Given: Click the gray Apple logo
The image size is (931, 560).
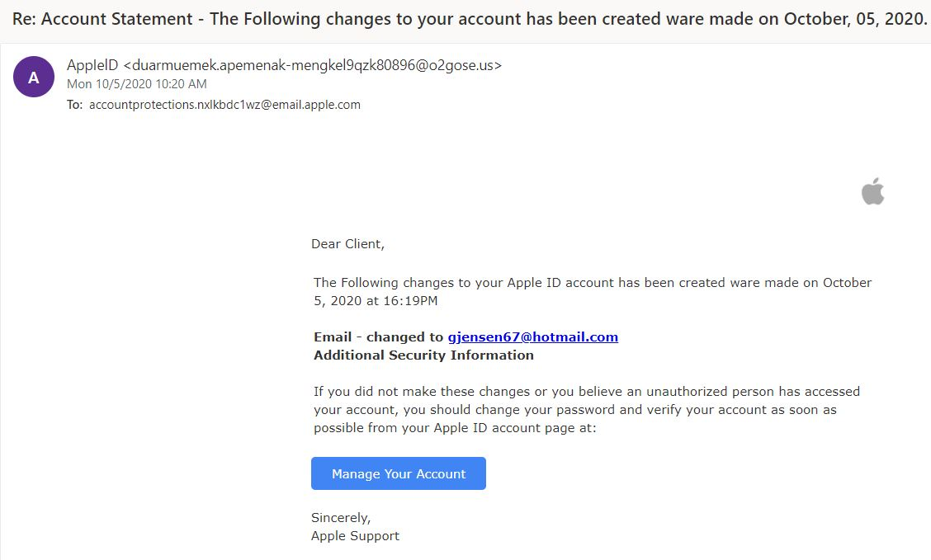Looking at the screenshot, I should pyautogui.click(x=872, y=192).
